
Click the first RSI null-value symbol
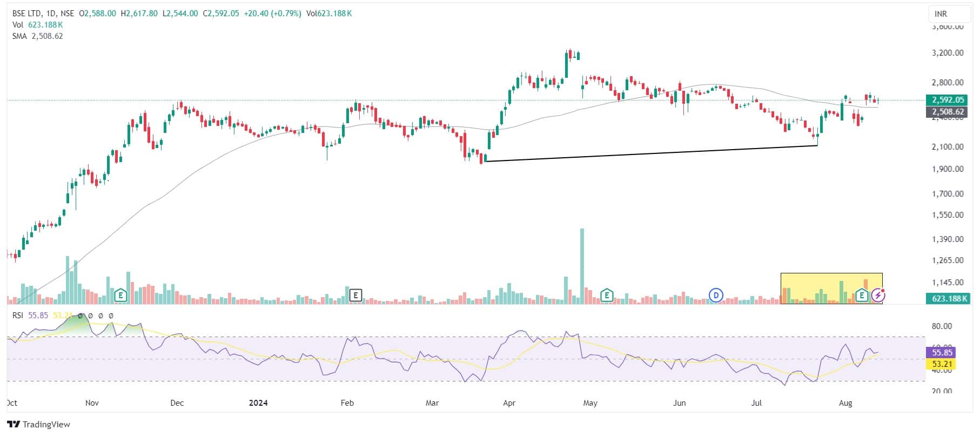[x=80, y=316]
